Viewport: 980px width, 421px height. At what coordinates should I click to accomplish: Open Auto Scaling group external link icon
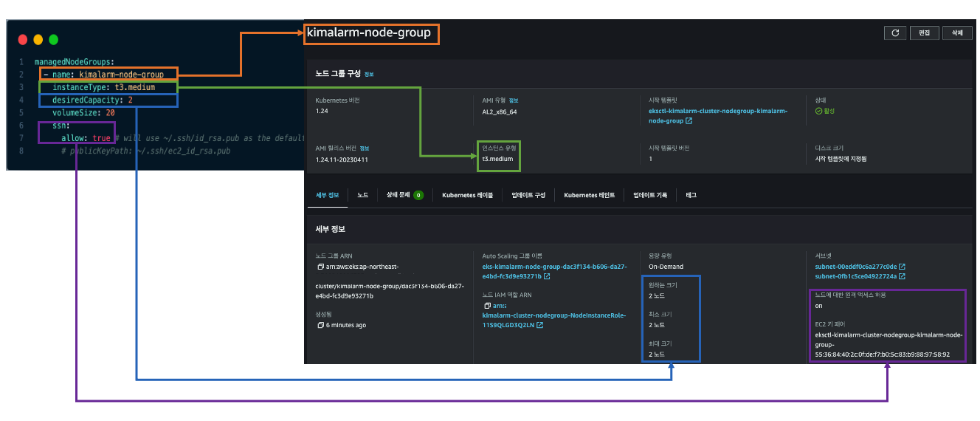coord(547,276)
